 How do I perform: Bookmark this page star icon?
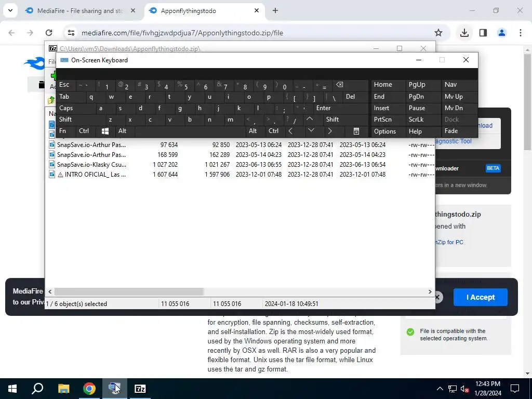click(x=438, y=33)
